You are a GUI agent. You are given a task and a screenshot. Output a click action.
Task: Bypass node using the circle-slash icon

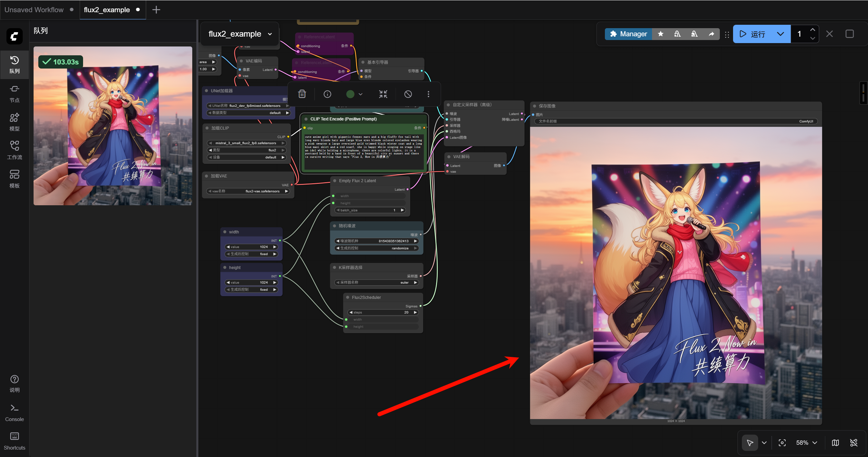pyautogui.click(x=408, y=94)
